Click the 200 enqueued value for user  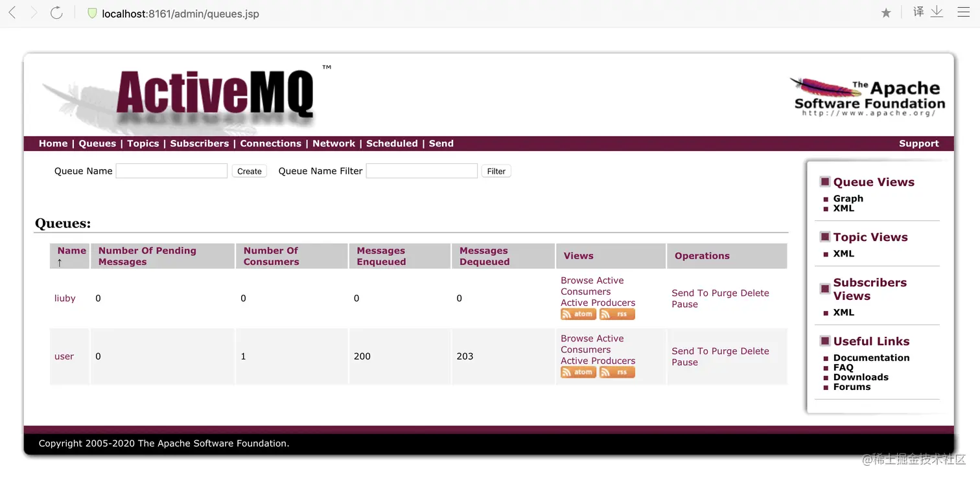(362, 356)
